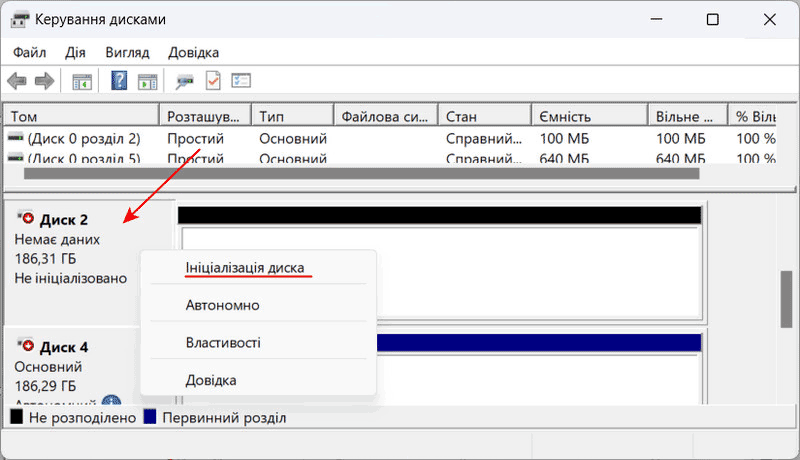Screen dimensions: 800x460
Task: Click the vertical scrollbar thumb on right
Action: point(786,297)
